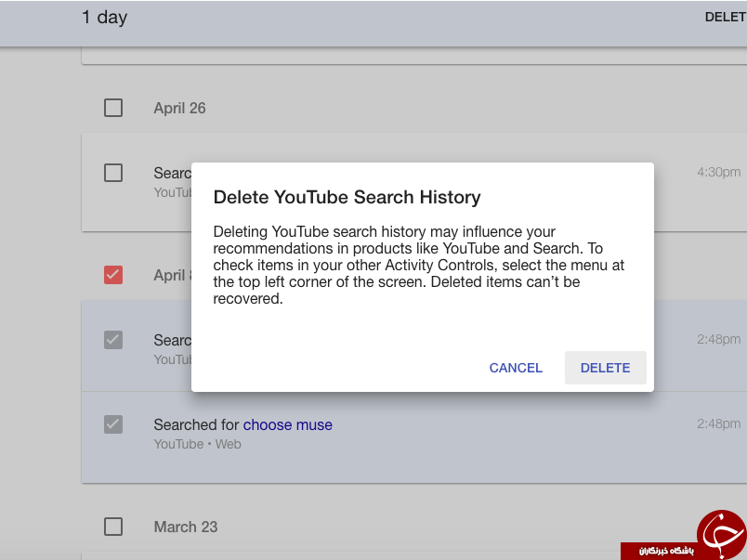Image resolution: width=747 pixels, height=560 pixels.
Task: Click the 'YouTube • Web' source text
Action: [197, 444]
